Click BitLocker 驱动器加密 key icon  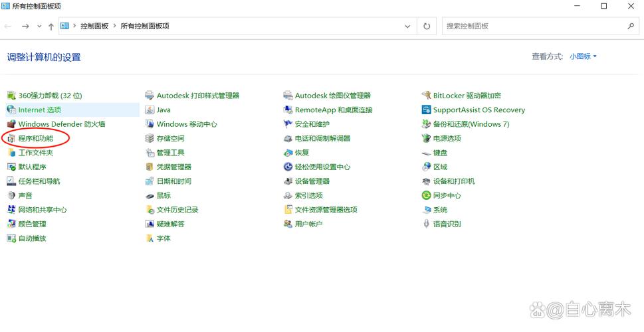click(426, 96)
